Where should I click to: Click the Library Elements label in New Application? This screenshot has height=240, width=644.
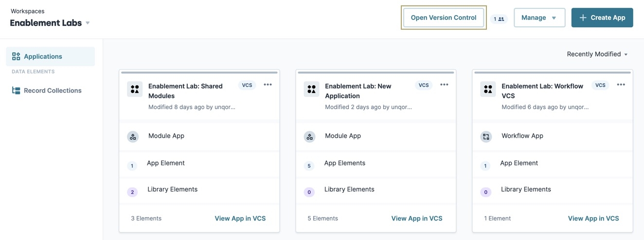[x=349, y=189]
